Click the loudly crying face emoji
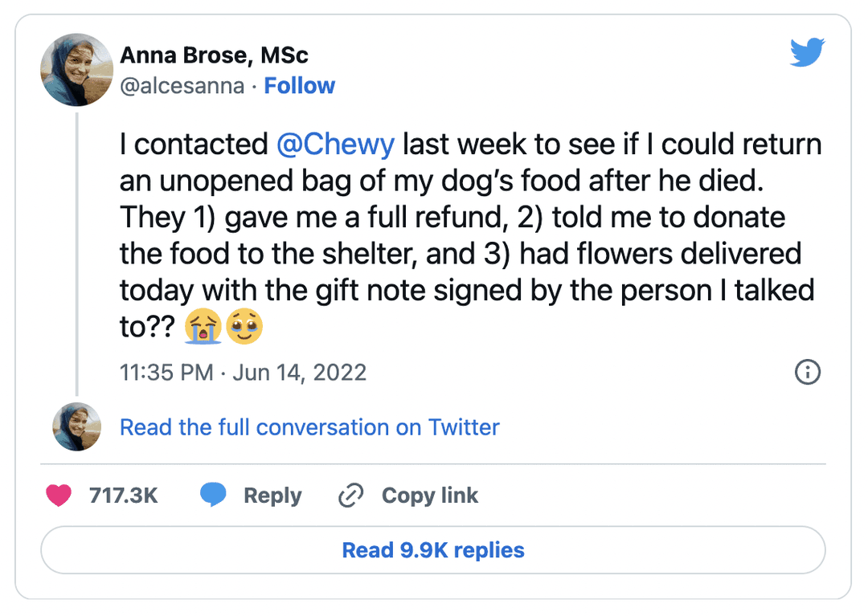Image resolution: width=868 pixels, height=616 pixels. click(202, 328)
